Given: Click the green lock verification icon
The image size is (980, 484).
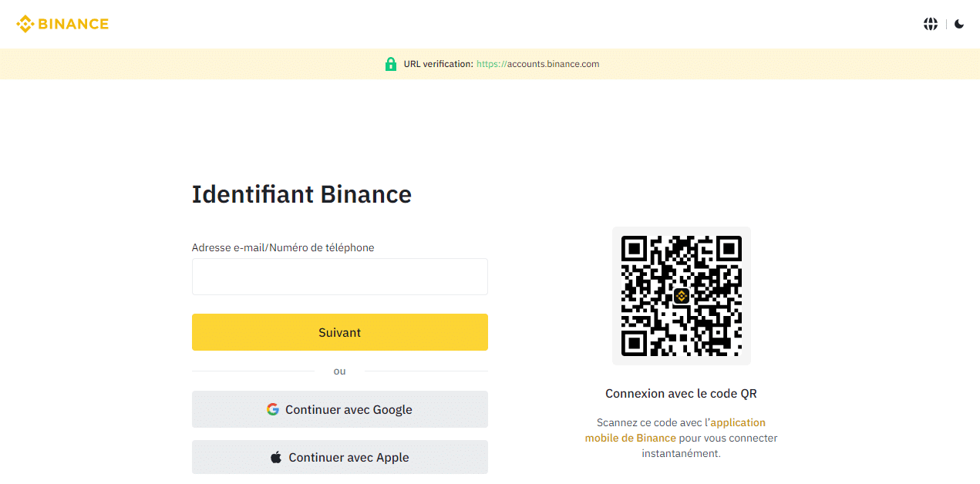Looking at the screenshot, I should click(391, 63).
